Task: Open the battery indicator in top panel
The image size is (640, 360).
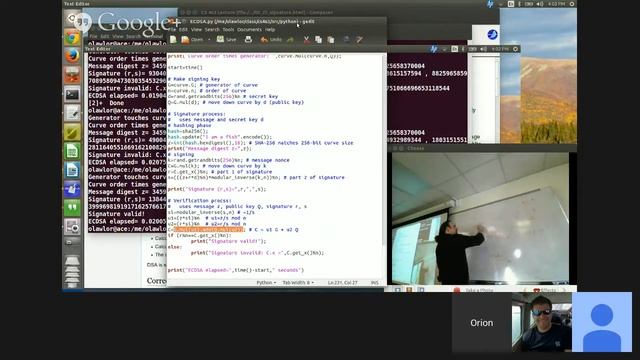Action: click(x=529, y=4)
